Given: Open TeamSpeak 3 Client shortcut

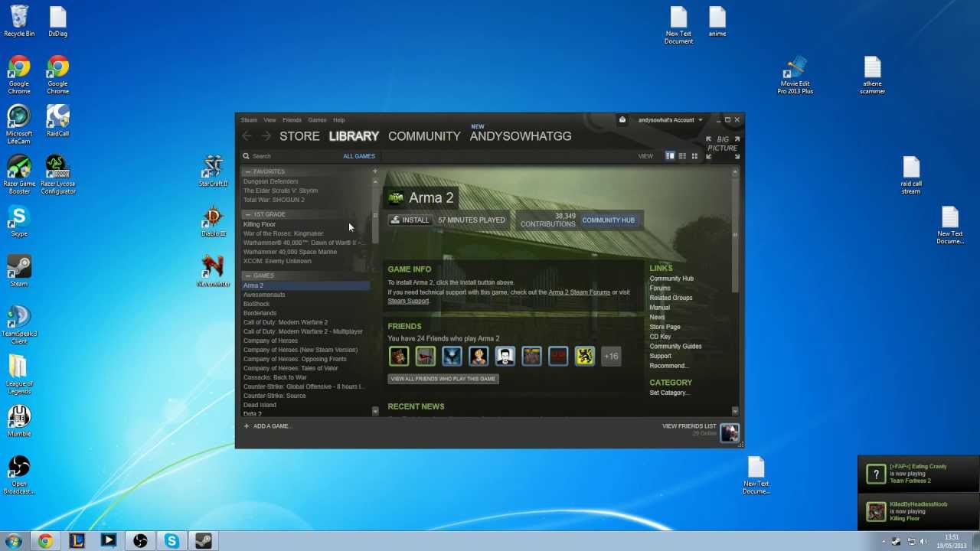Looking at the screenshot, I should point(19,325).
